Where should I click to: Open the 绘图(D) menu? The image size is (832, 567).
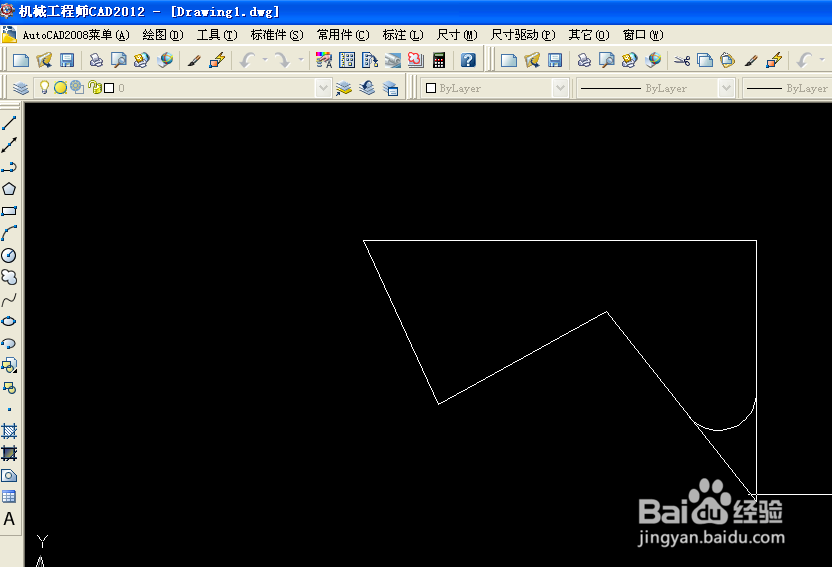163,35
